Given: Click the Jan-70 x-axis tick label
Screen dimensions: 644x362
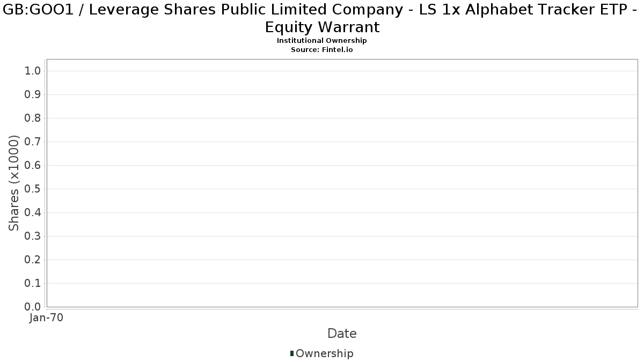Looking at the screenshot, I should click(47, 318).
